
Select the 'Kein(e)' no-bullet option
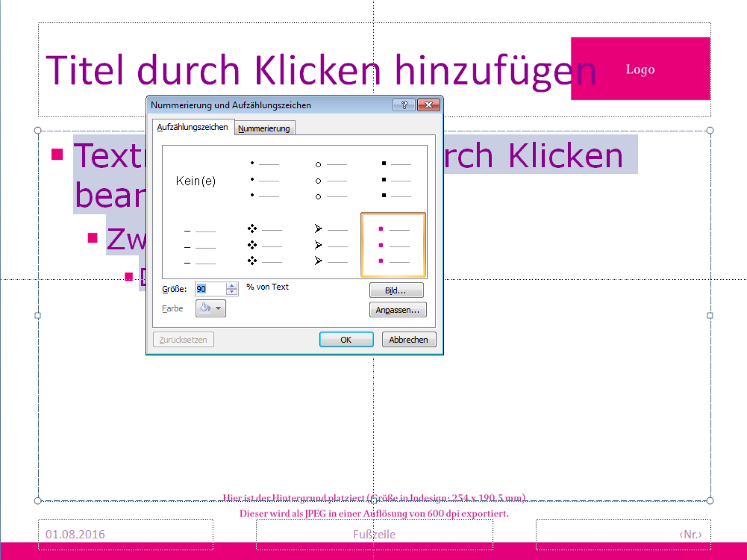point(196,181)
